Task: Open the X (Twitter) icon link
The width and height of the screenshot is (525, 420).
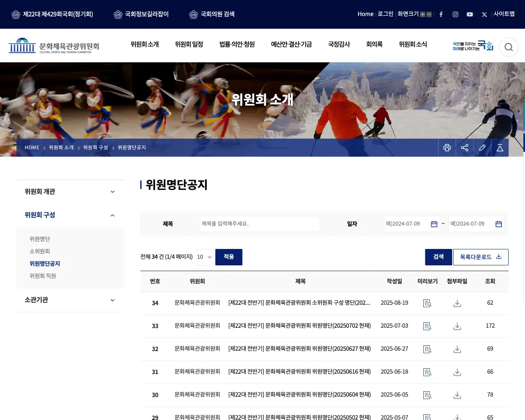Action: click(484, 14)
